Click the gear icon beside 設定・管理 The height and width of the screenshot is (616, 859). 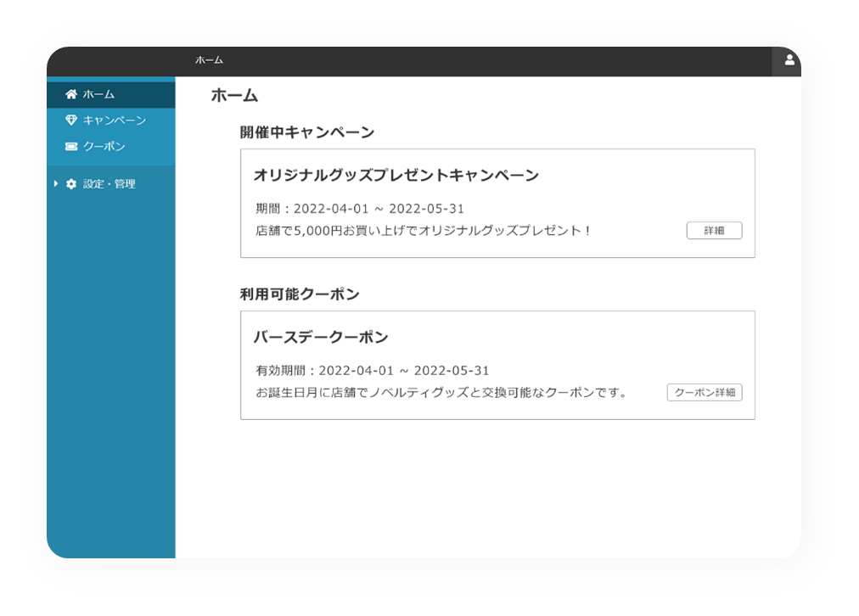[71, 184]
